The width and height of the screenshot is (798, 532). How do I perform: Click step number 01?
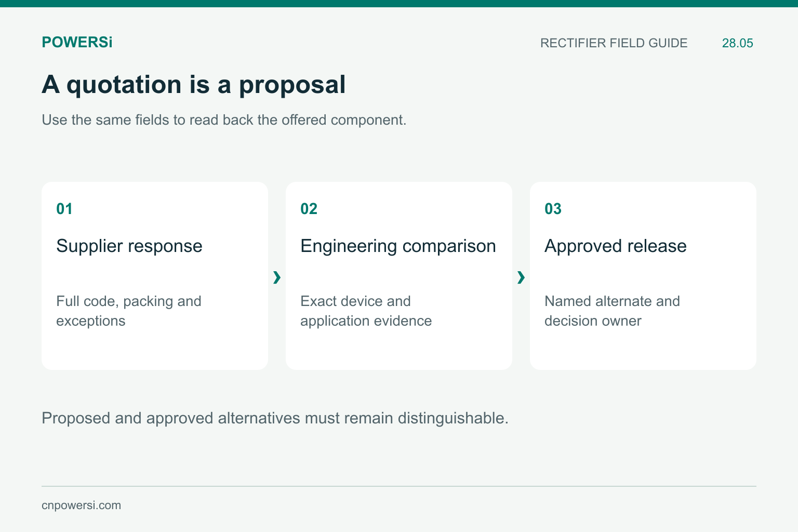[x=64, y=209]
